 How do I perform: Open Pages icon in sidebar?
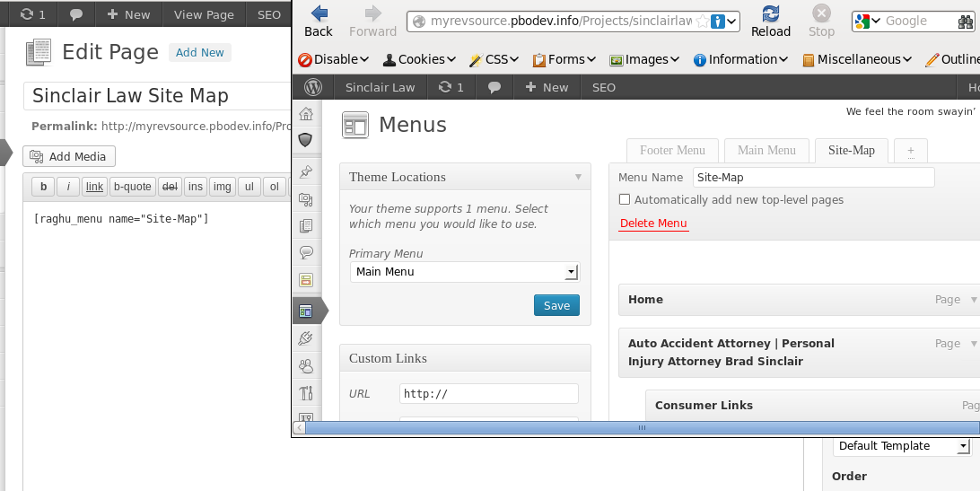306,226
